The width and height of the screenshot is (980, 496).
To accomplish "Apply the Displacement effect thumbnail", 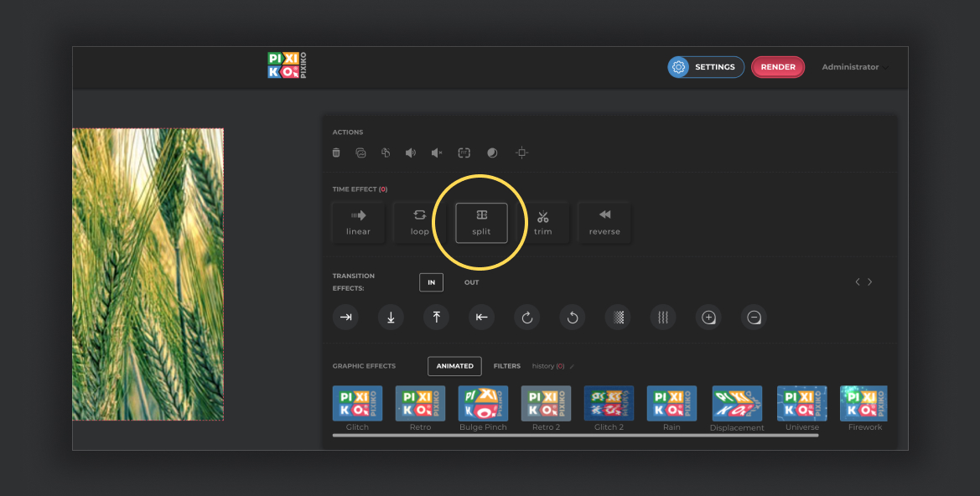I will point(737,404).
